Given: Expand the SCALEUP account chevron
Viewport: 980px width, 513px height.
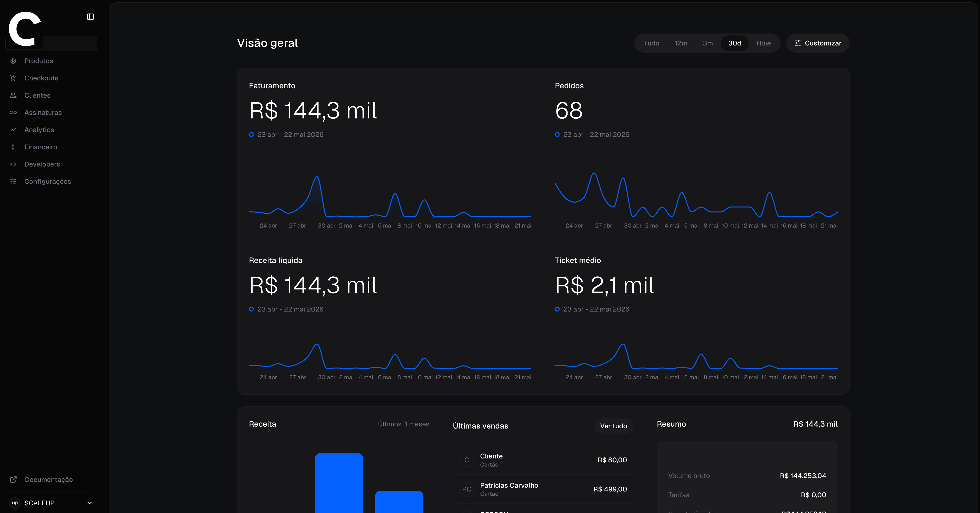Looking at the screenshot, I should (x=90, y=503).
